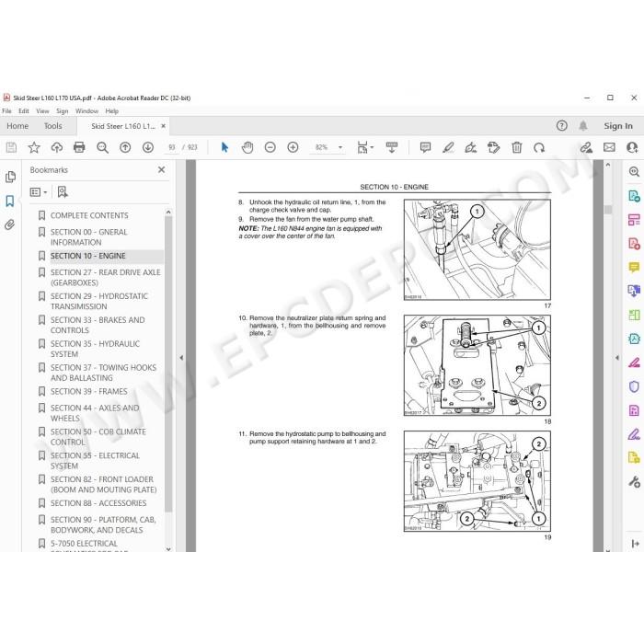Open More Tools wrench icon in right pane

[634, 482]
